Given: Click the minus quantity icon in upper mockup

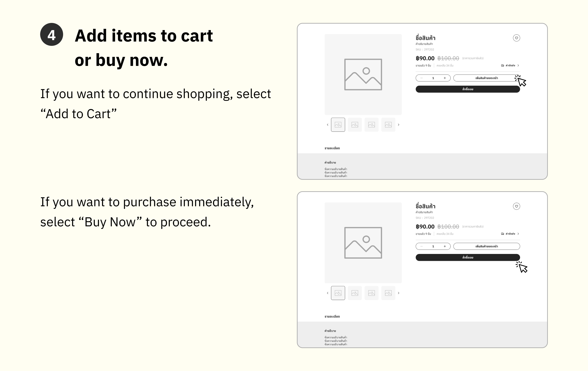Looking at the screenshot, I should (421, 78).
